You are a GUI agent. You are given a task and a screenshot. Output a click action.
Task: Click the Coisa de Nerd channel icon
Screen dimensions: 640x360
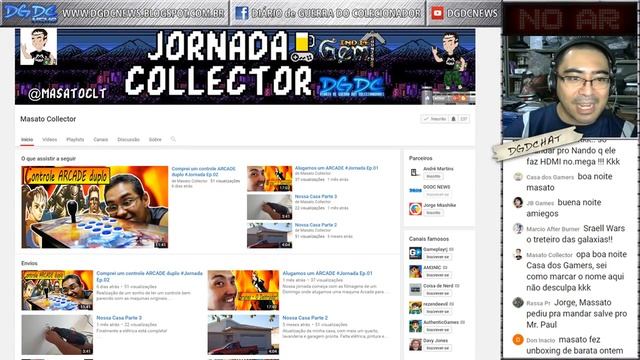[415, 289]
